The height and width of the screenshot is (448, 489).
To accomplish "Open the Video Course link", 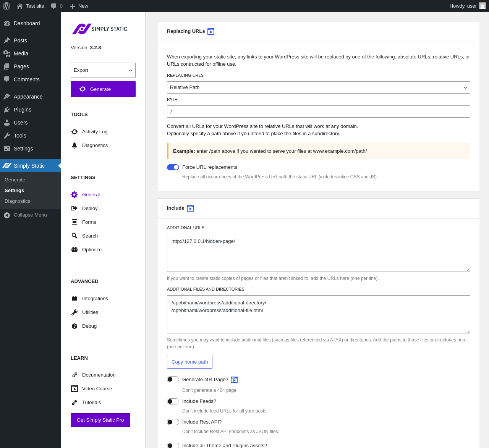I will [x=97, y=389].
